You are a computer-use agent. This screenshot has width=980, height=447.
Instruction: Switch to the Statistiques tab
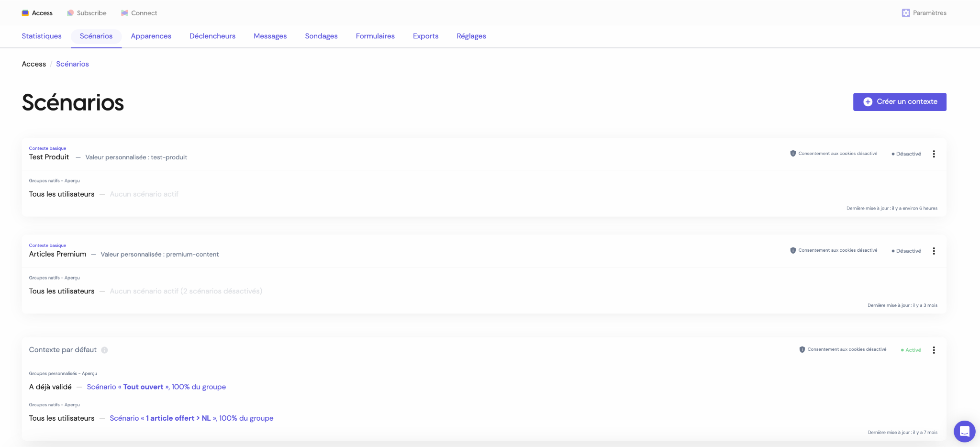pyautogui.click(x=42, y=36)
